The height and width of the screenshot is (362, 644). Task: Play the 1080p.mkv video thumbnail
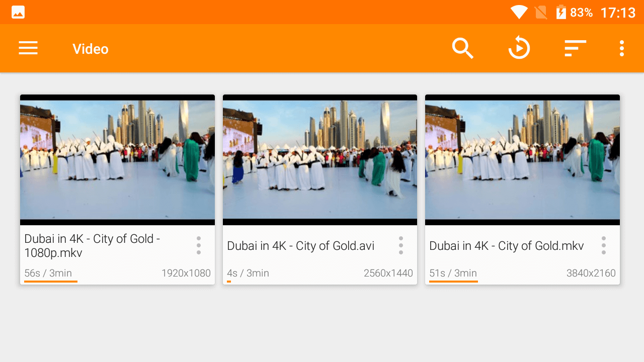(x=117, y=159)
